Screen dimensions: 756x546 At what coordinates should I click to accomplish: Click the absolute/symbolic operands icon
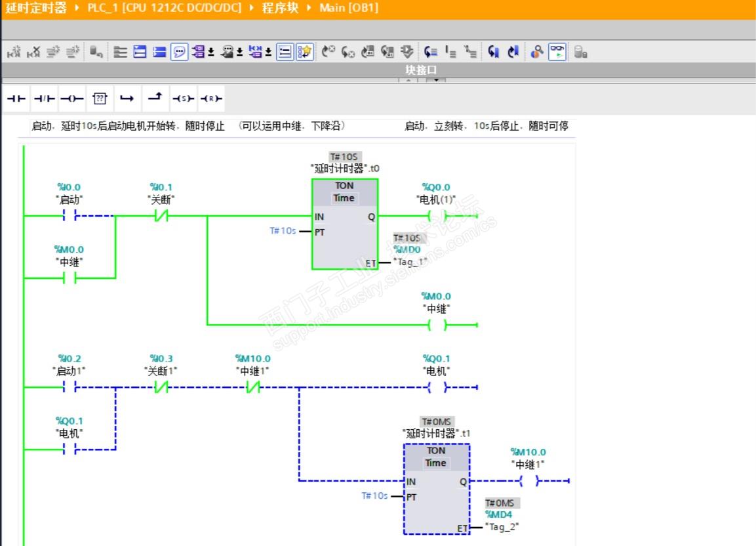click(x=198, y=52)
